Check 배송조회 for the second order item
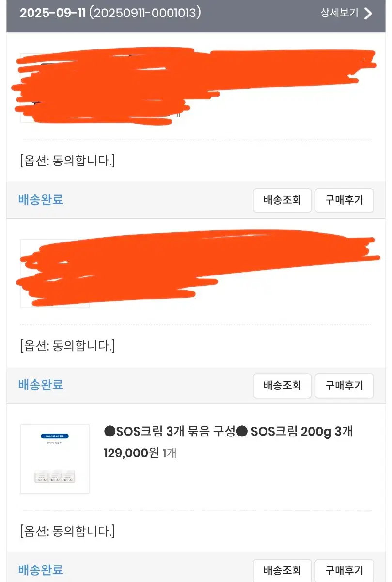Image resolution: width=392 pixels, height=582 pixels. [x=282, y=386]
